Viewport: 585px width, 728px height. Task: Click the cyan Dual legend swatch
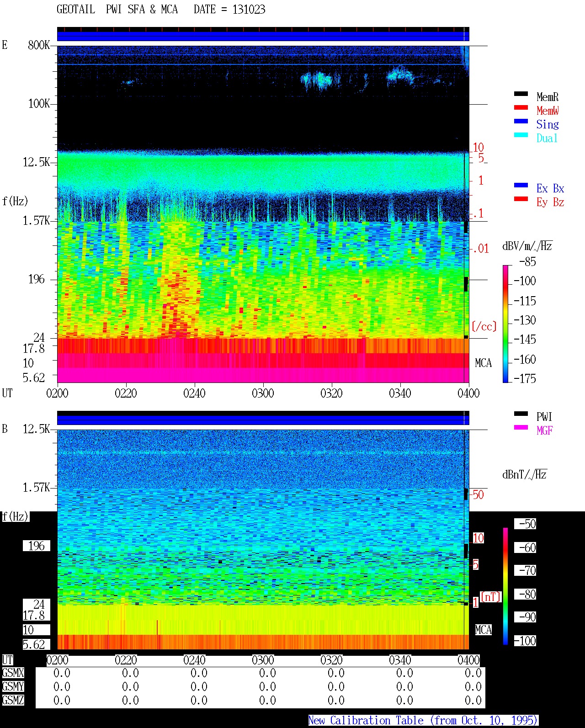[x=521, y=135]
